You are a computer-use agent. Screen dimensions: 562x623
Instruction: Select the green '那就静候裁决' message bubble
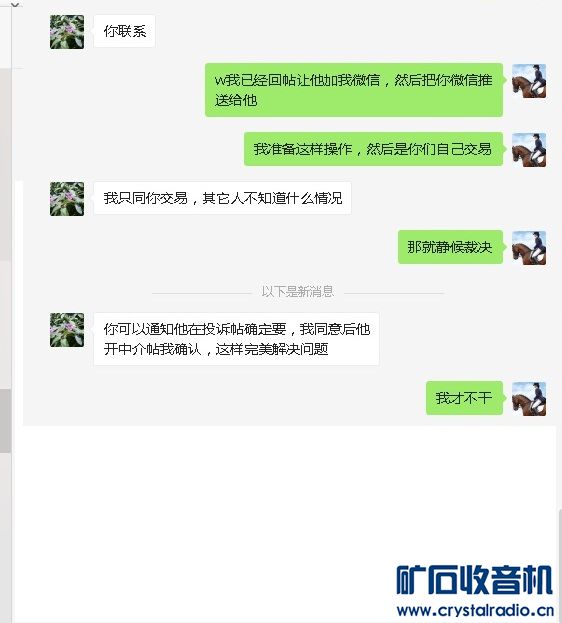(x=450, y=247)
